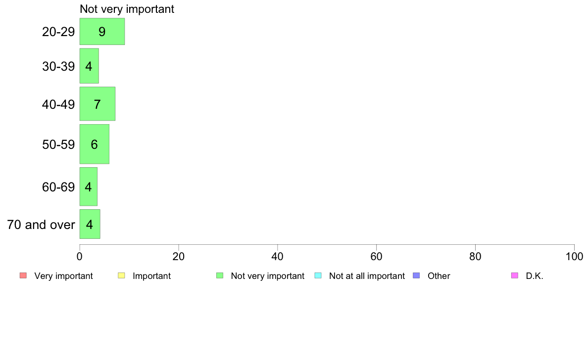Click the Very important legend label
Image resolution: width=588 pixels, height=364 pixels.
[63, 276]
